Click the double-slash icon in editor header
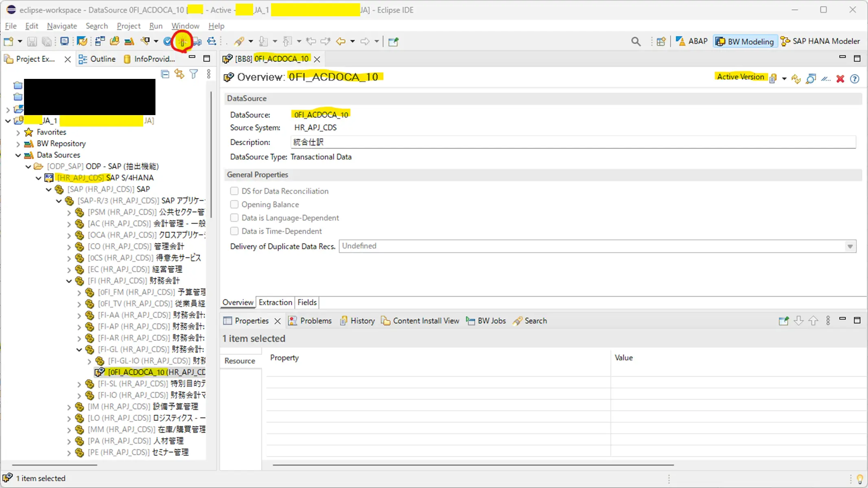The height and width of the screenshot is (488, 868). pos(825,79)
